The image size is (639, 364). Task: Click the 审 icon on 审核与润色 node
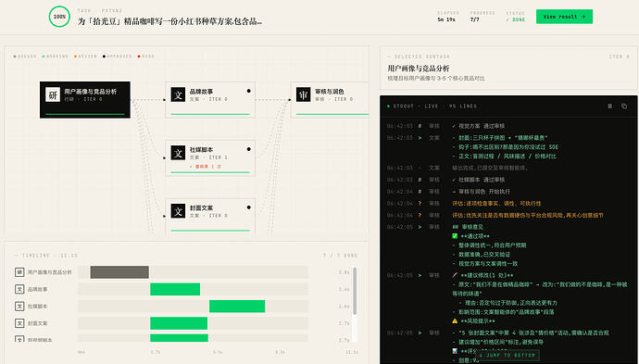303,94
